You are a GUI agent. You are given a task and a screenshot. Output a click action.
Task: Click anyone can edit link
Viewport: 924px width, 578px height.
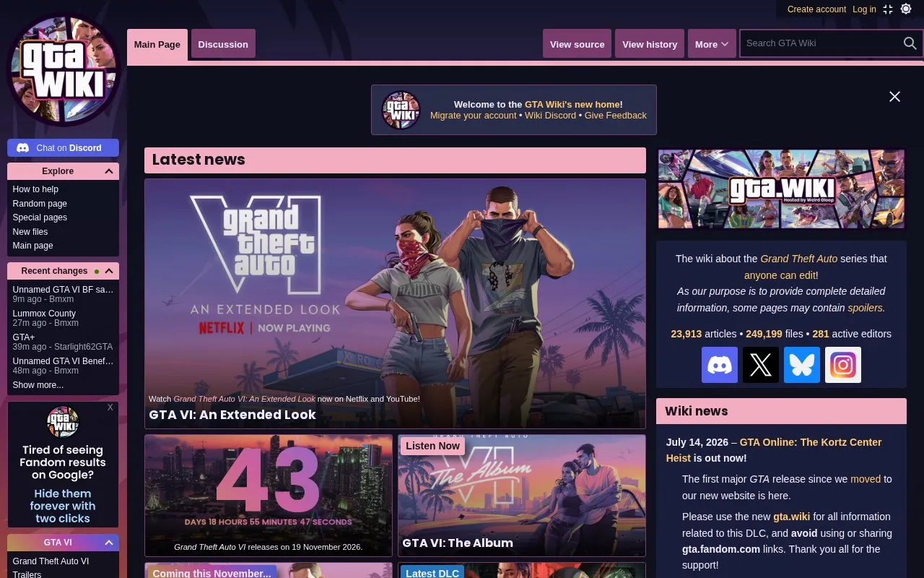tap(780, 275)
